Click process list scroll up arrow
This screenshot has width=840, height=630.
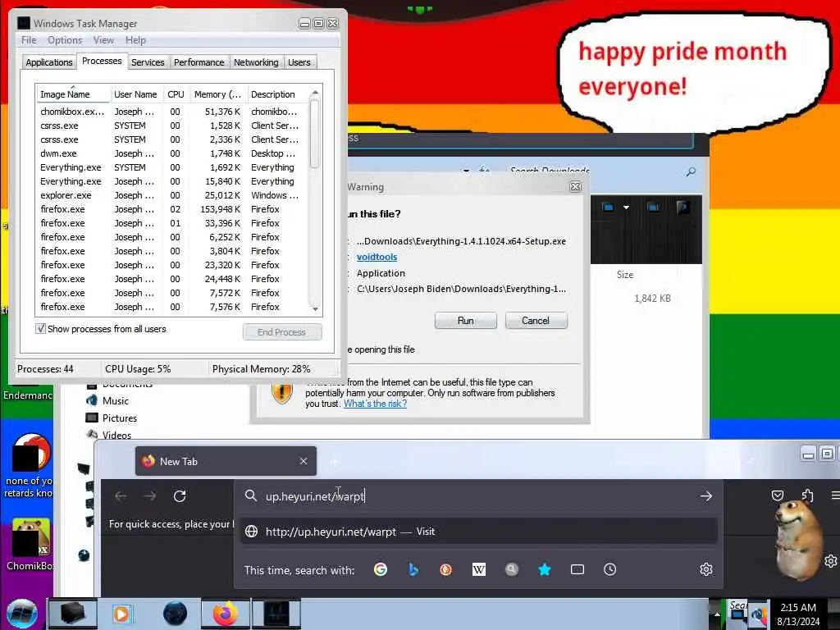(315, 93)
